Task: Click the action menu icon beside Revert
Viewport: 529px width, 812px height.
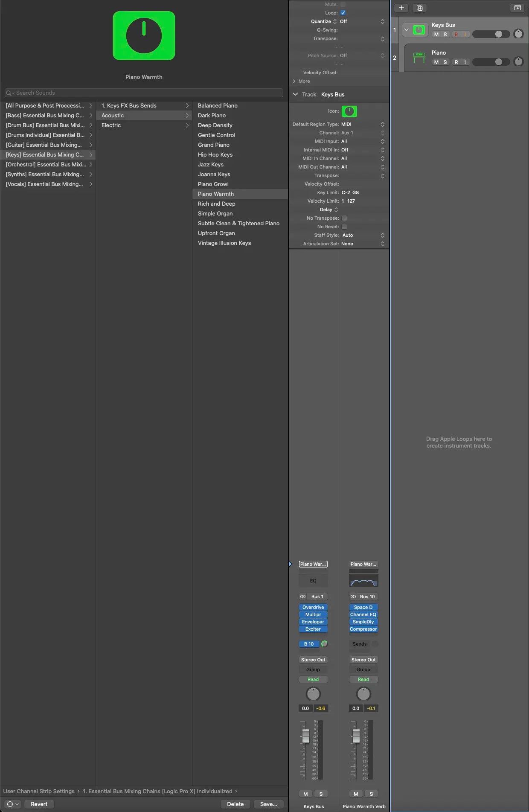Action: tap(12, 804)
